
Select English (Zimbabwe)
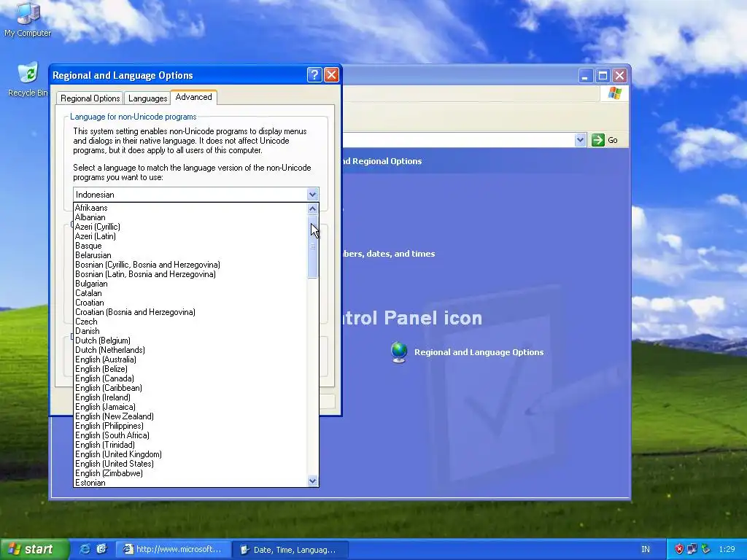coord(190,473)
